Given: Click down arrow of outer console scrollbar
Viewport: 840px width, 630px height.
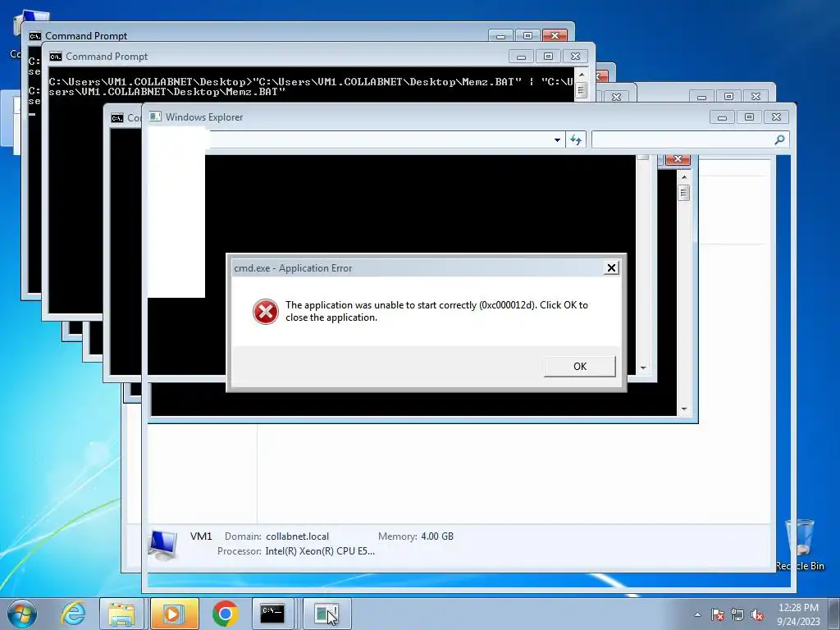Looking at the screenshot, I should pos(683,409).
